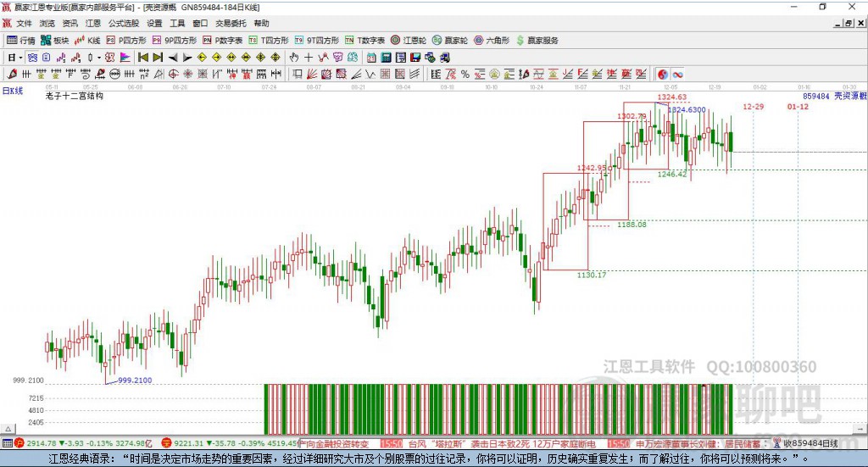This screenshot has height=467, width=868.
Task: Click the 申万宏源董事长 news ticker headline
Action: click(698, 444)
